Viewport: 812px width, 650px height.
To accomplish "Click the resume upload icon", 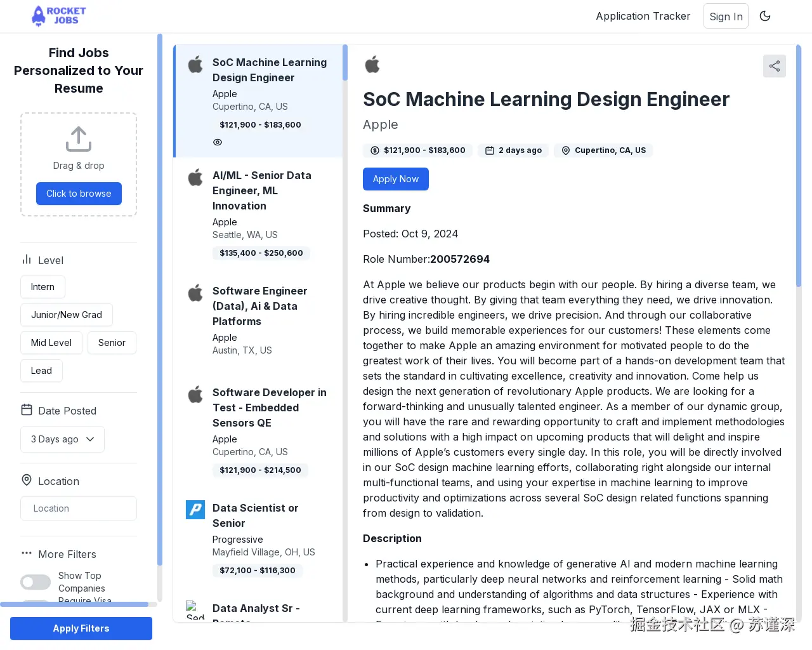I will (x=79, y=139).
